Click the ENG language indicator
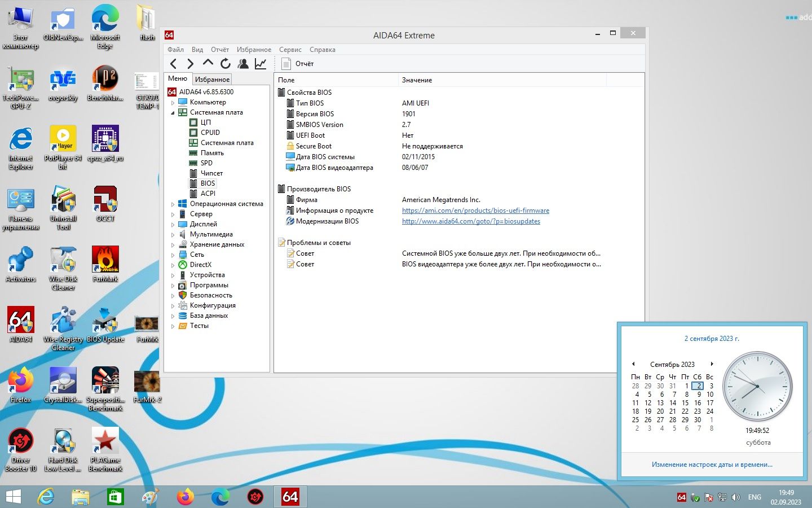The image size is (812, 508). point(754,497)
